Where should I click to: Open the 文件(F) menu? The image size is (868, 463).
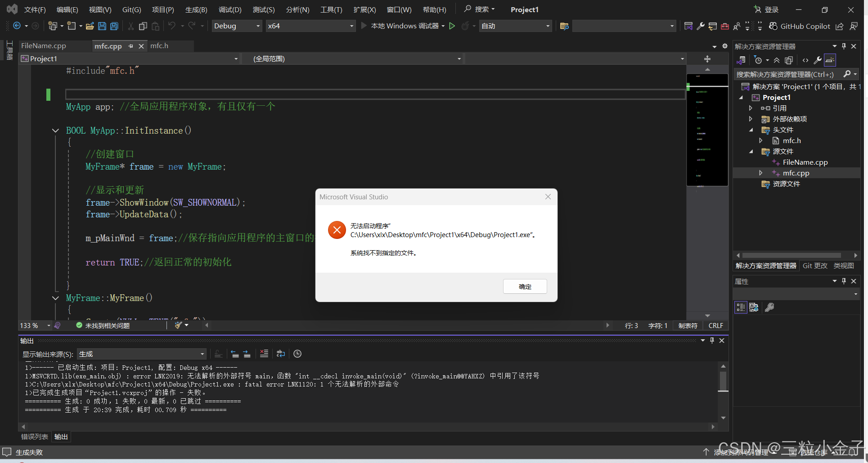[x=35, y=9]
